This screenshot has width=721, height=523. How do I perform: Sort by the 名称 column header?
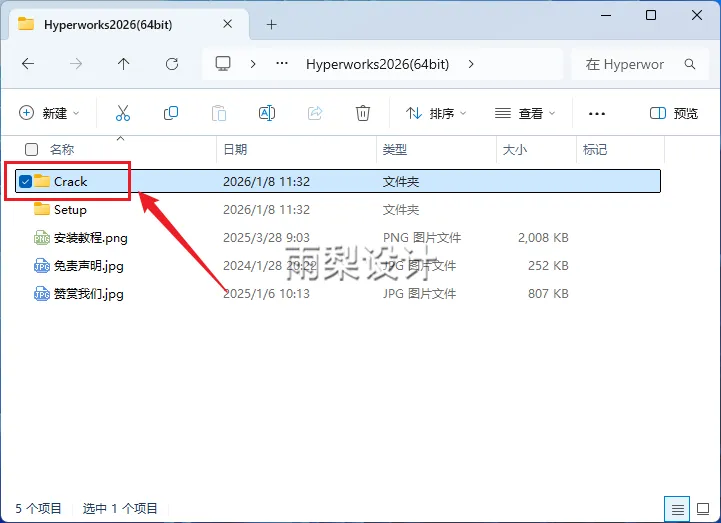click(62, 149)
